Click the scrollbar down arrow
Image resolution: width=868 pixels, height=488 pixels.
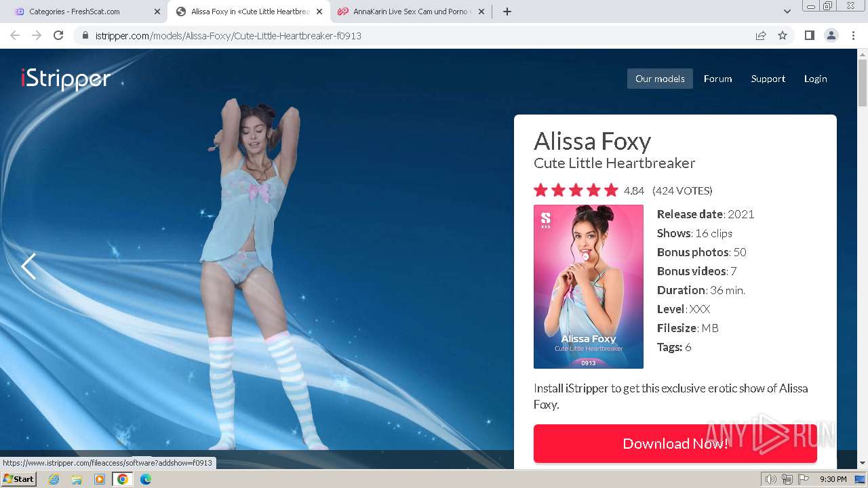coord(863,463)
